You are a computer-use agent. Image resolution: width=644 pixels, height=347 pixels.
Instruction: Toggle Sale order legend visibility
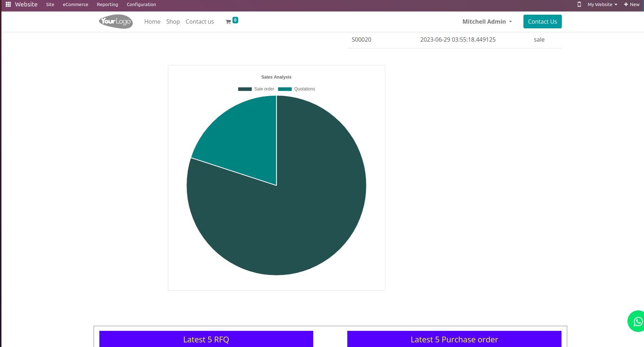(256, 89)
